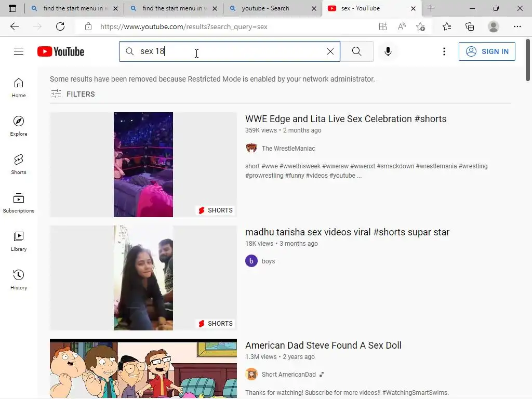Open American Dad Steve title link
The height and width of the screenshot is (399, 532).
point(323,345)
